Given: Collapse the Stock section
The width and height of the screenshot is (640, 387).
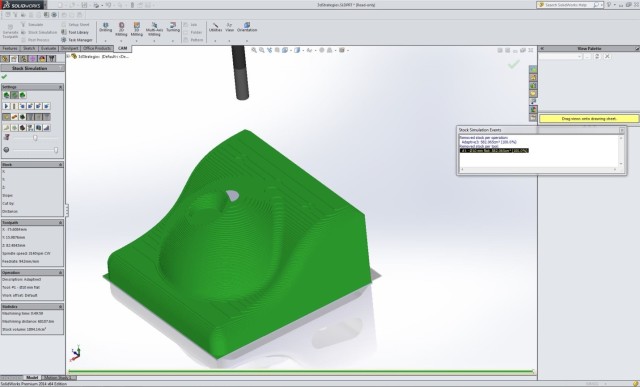Looking at the screenshot, I should pos(60,165).
